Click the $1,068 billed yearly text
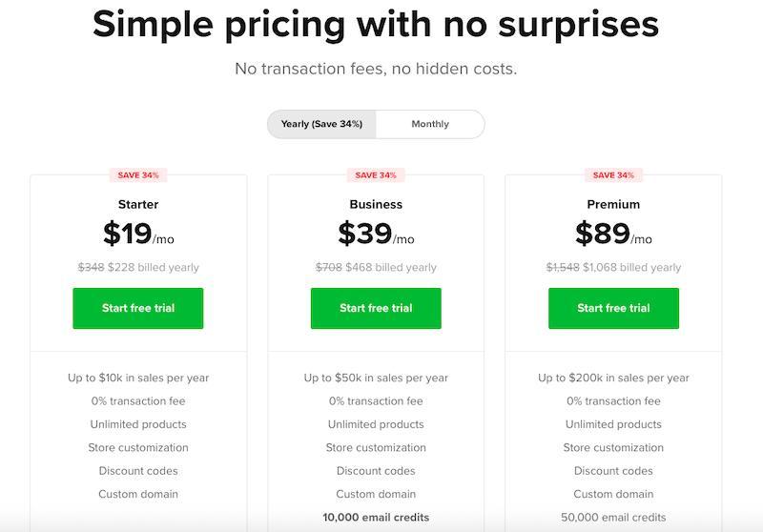Viewport: 763px width, 532px height. coord(632,267)
